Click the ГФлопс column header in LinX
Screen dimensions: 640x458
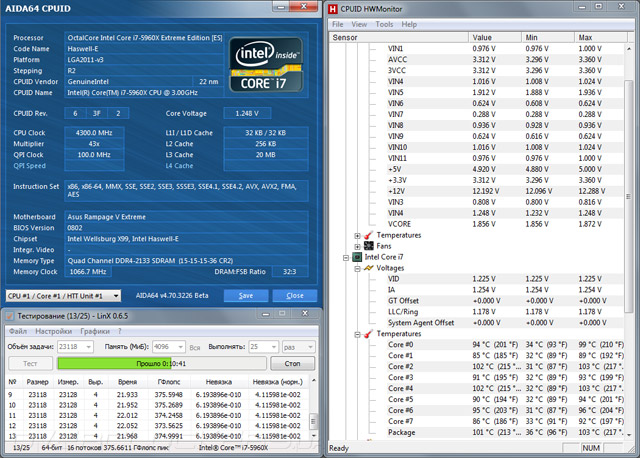[x=169, y=382]
